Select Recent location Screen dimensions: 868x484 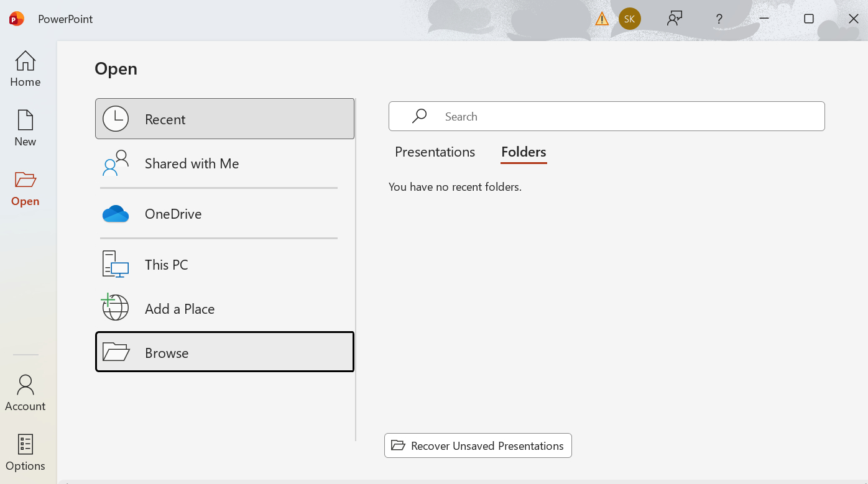224,119
